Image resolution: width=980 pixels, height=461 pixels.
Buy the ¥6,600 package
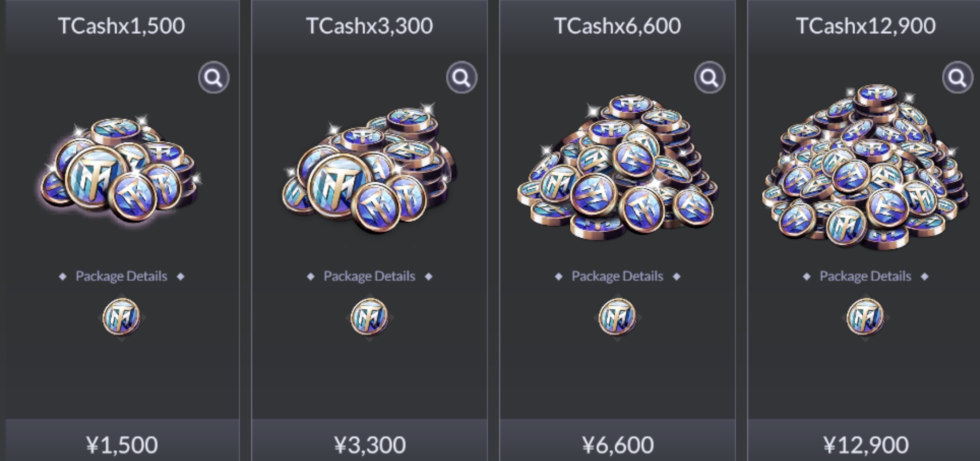tap(618, 440)
